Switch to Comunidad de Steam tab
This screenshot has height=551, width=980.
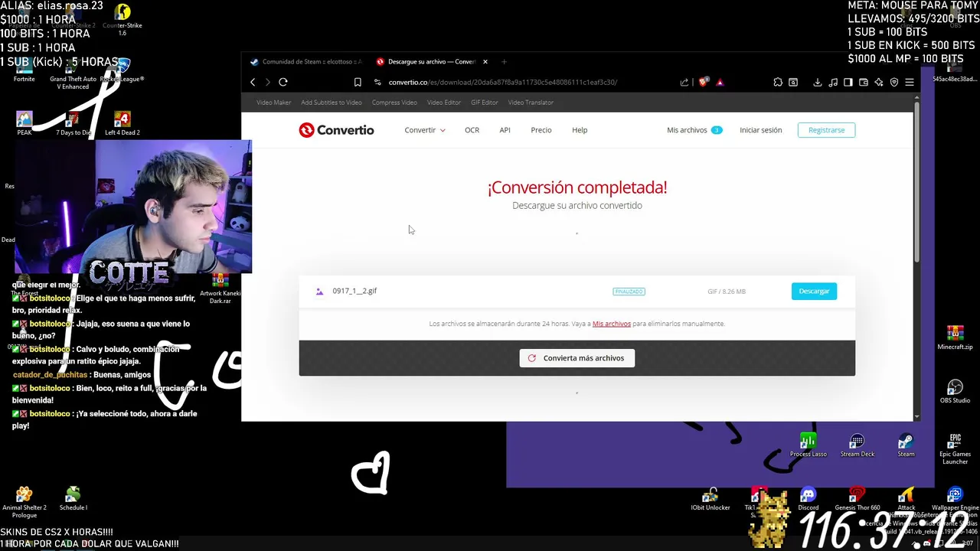tap(306, 62)
